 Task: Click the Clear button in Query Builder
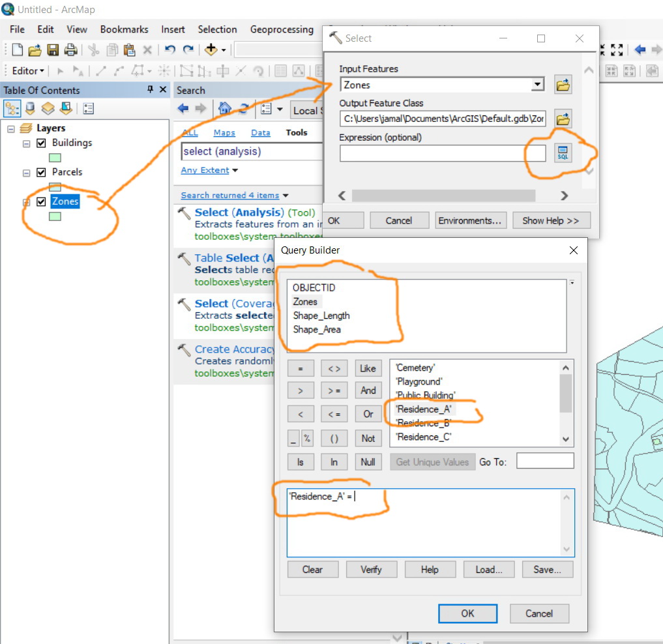click(x=312, y=570)
